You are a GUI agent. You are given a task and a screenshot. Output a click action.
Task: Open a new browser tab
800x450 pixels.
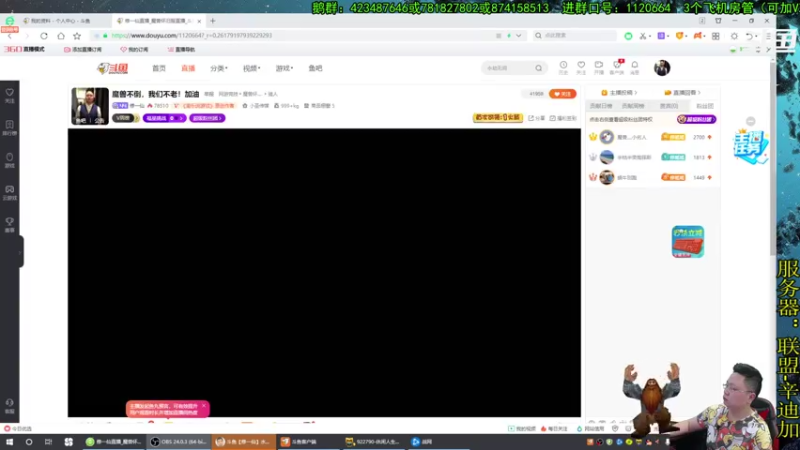point(213,21)
